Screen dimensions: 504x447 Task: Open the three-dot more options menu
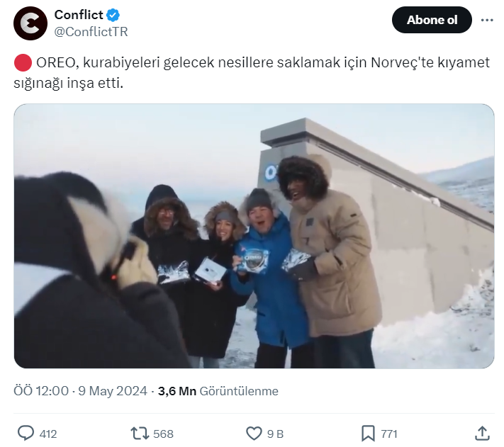click(486, 20)
